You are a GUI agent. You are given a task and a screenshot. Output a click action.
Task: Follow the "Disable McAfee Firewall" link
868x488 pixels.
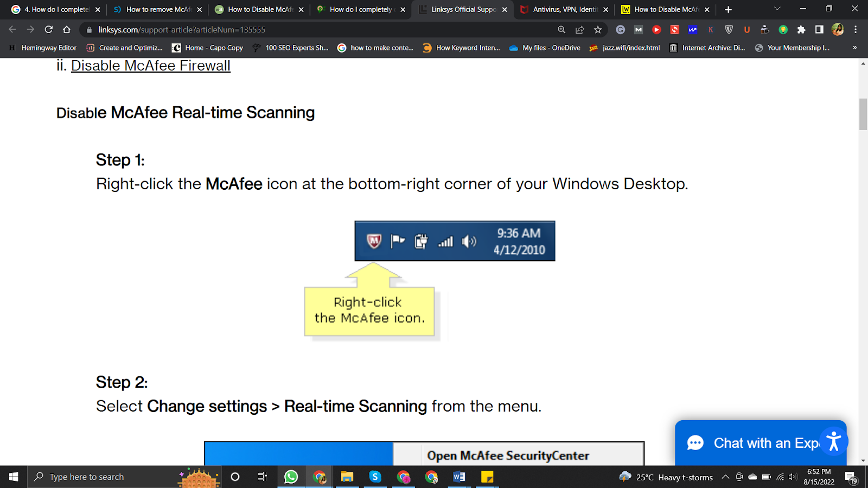[x=151, y=66]
